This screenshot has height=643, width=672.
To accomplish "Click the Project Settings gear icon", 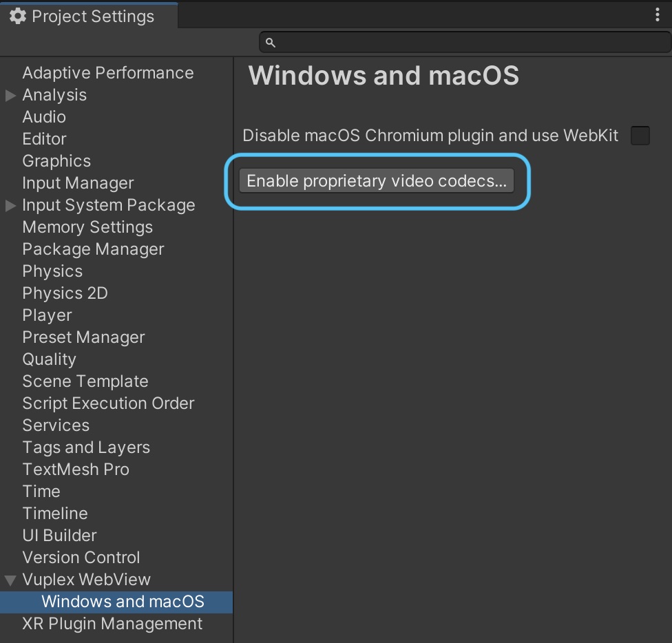I will coord(18,16).
